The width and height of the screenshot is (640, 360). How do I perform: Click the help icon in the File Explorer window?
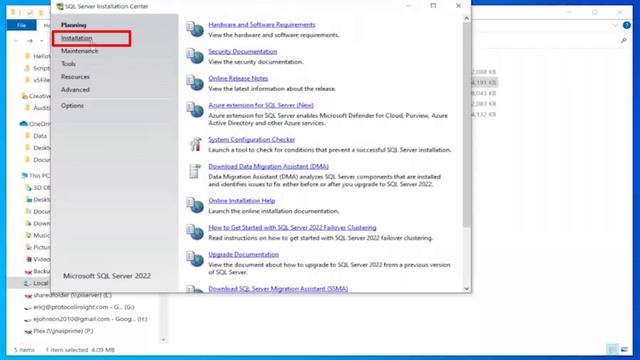(x=627, y=25)
